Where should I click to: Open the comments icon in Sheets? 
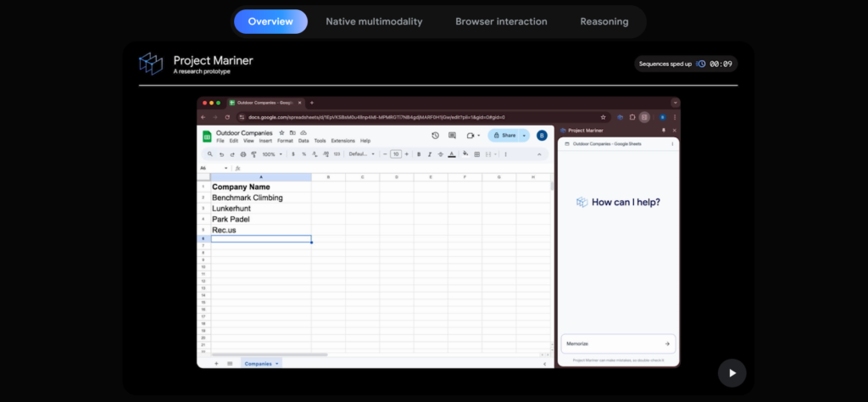point(453,136)
